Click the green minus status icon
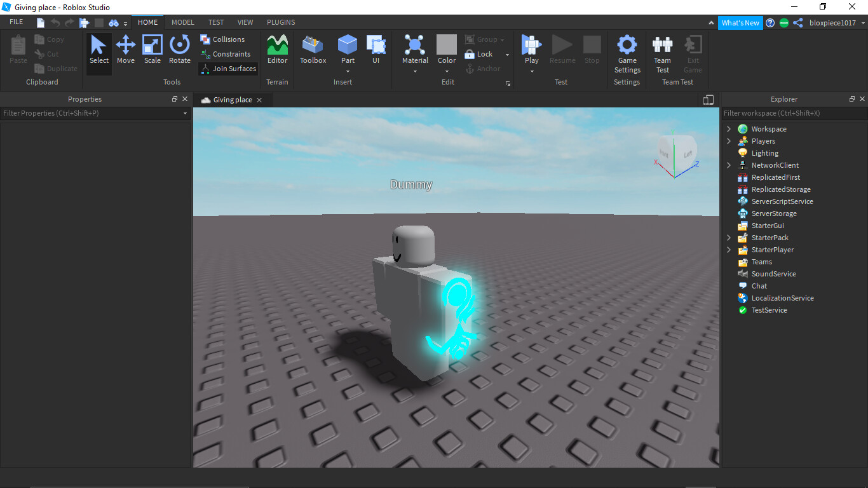 tap(784, 23)
